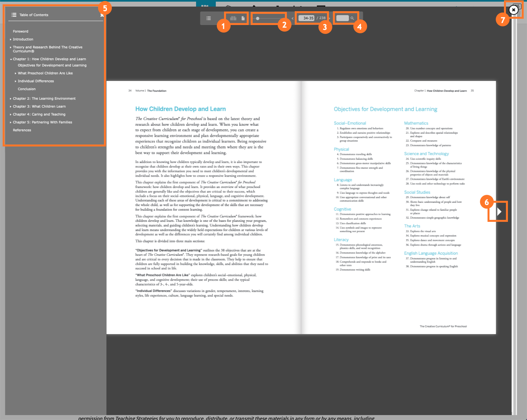Viewport: 527px width, 420px height.
Task: Click 'Volume 1 The Foundation' page header
Action: (x=151, y=91)
